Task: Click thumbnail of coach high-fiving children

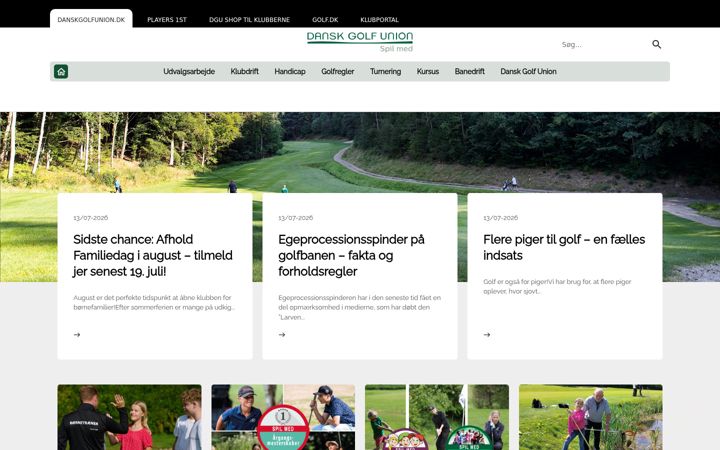Action: 129,417
